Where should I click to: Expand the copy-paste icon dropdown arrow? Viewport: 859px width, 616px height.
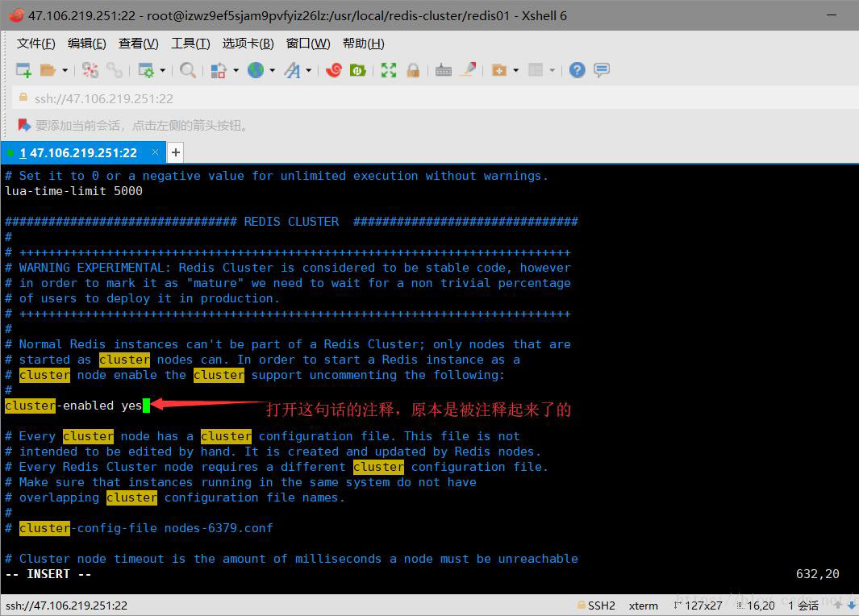tap(236, 70)
